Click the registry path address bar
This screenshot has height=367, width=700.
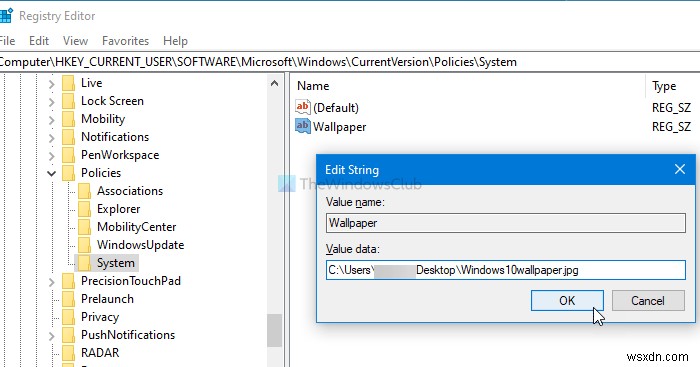(x=350, y=62)
